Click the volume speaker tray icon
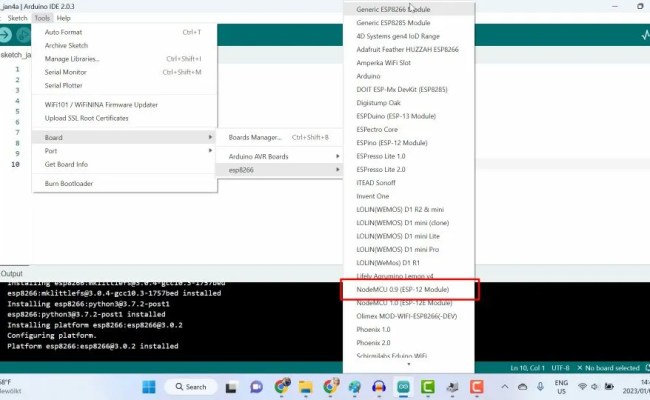This screenshot has width=650, height=400. coord(595,387)
